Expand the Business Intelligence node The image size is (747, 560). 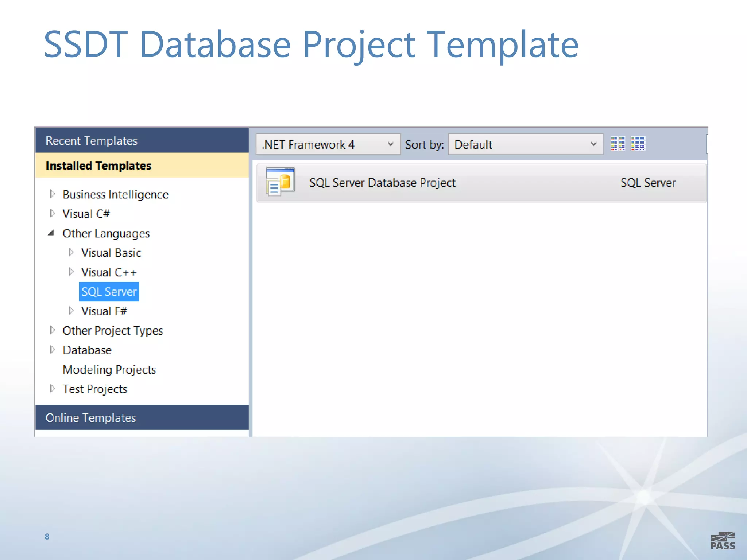coord(52,194)
